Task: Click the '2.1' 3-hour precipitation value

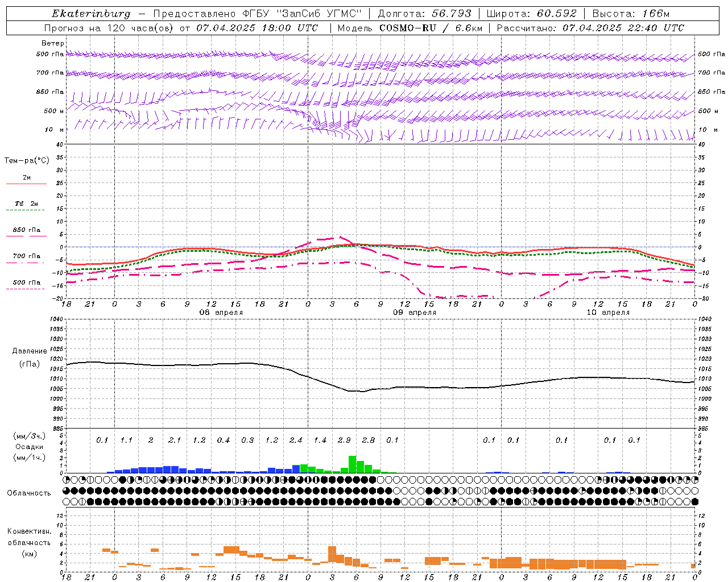Action: 175,440
